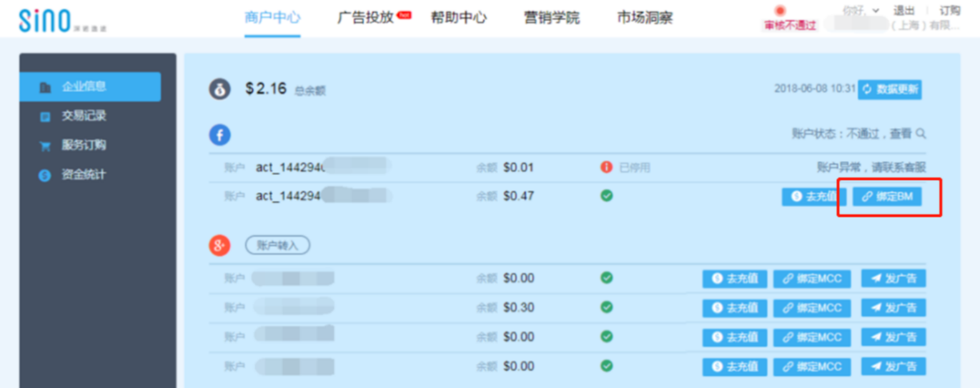Select 服务订购 in the sidebar
The width and height of the screenshot is (980, 388).
(x=84, y=145)
